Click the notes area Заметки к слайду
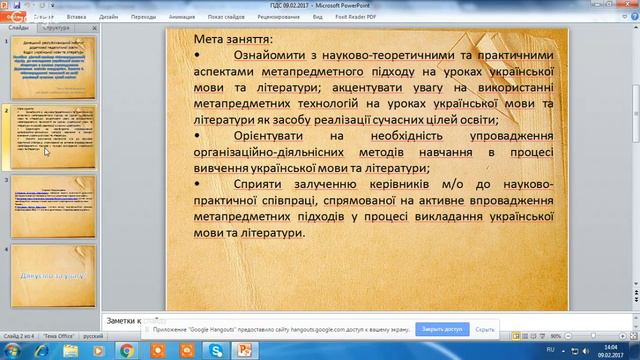The width and height of the screenshot is (640, 360). [x=367, y=321]
